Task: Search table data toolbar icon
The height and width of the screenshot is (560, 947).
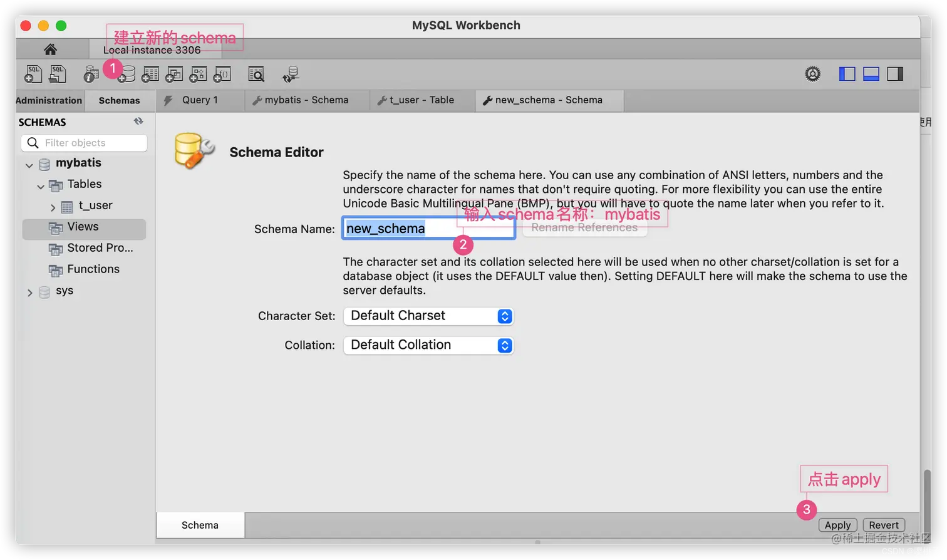Action: [256, 75]
